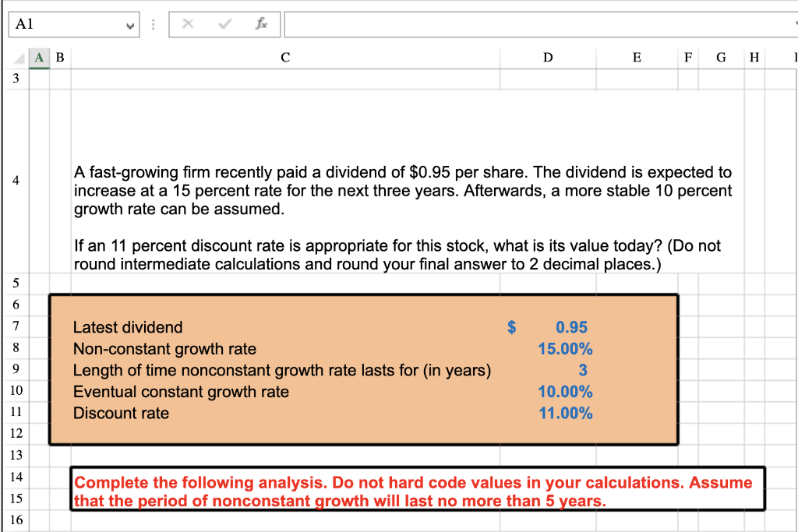The width and height of the screenshot is (798, 532).
Task: Click the vertical ellipsis beside Name Box
Action: click(x=153, y=24)
